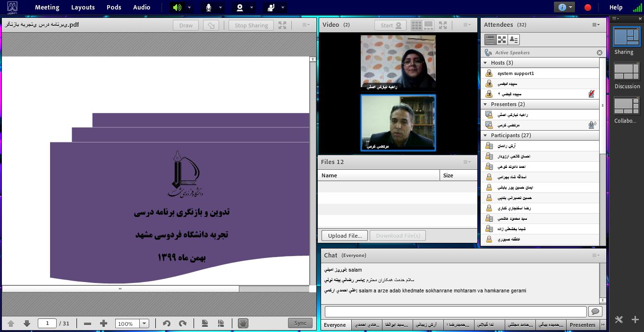The width and height of the screenshot is (644, 332).
Task: Switch to the Presenters chat tab
Action: [x=582, y=325]
